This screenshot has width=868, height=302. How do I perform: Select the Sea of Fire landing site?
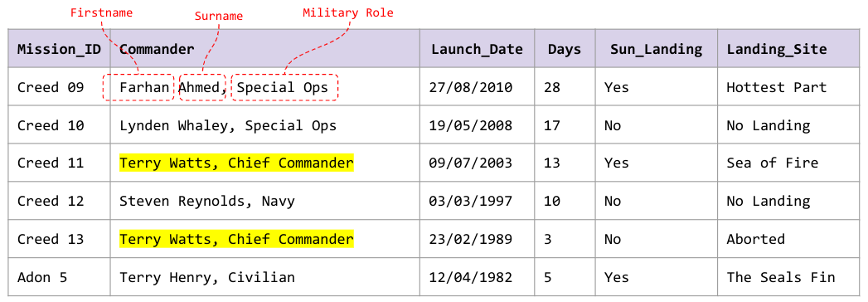pos(772,163)
